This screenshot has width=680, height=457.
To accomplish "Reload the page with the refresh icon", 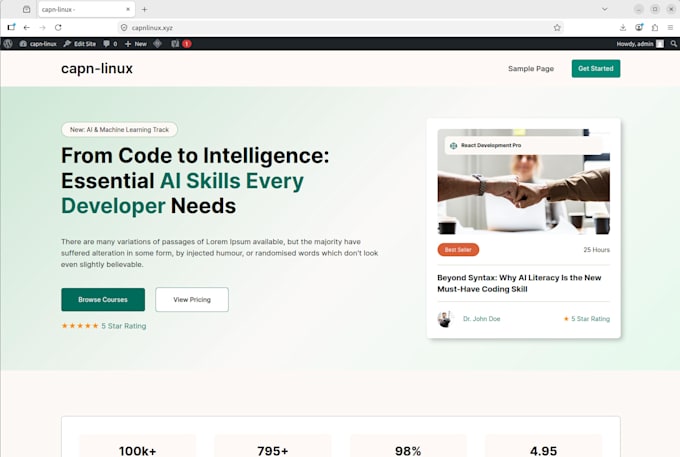I will (58, 27).
